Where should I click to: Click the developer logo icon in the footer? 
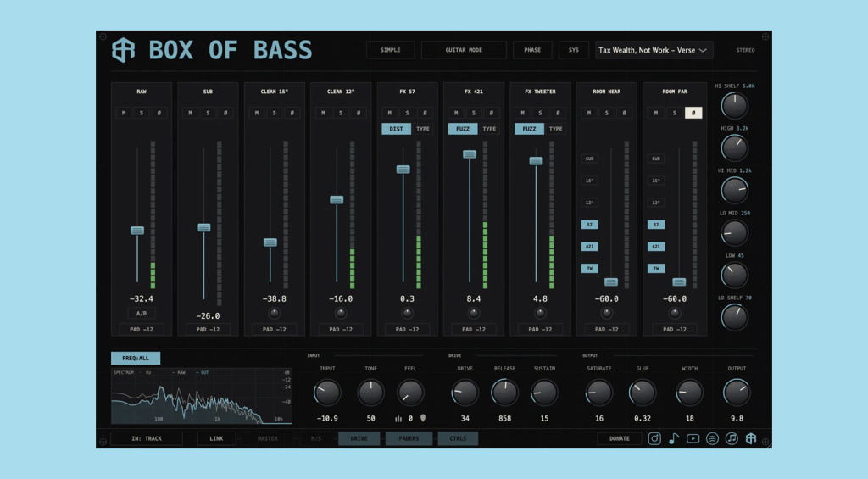[751, 438]
